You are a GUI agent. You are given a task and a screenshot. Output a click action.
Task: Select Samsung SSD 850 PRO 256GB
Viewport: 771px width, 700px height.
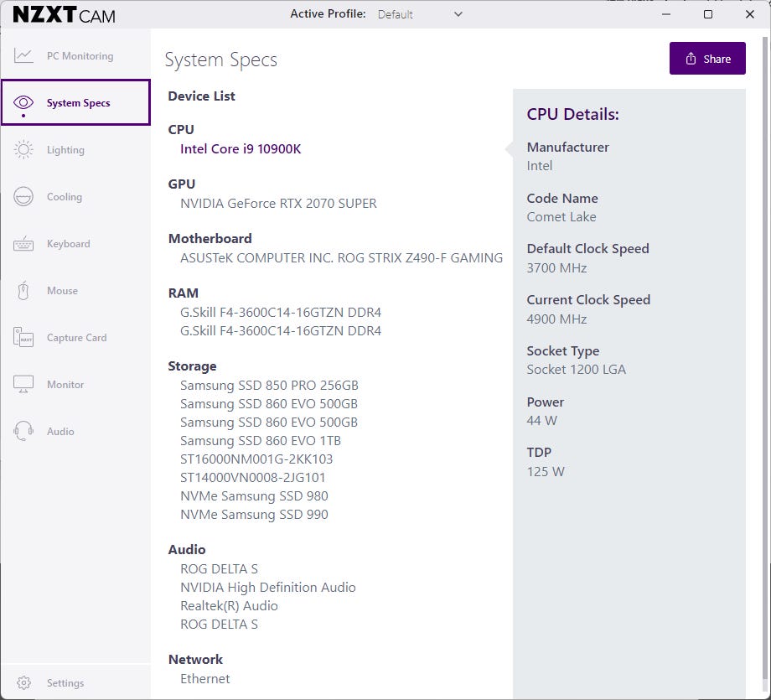[269, 385]
